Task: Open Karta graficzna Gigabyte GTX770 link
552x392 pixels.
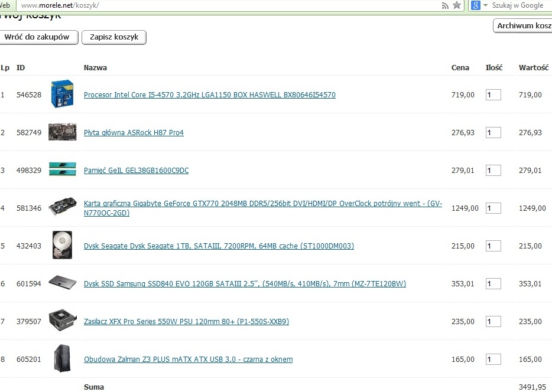Action: (x=262, y=208)
